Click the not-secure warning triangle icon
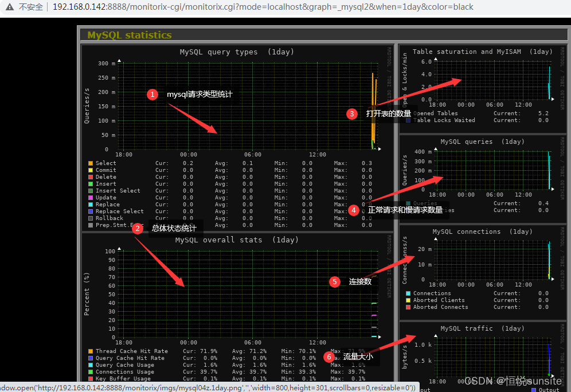The image size is (571, 392). click(10, 7)
